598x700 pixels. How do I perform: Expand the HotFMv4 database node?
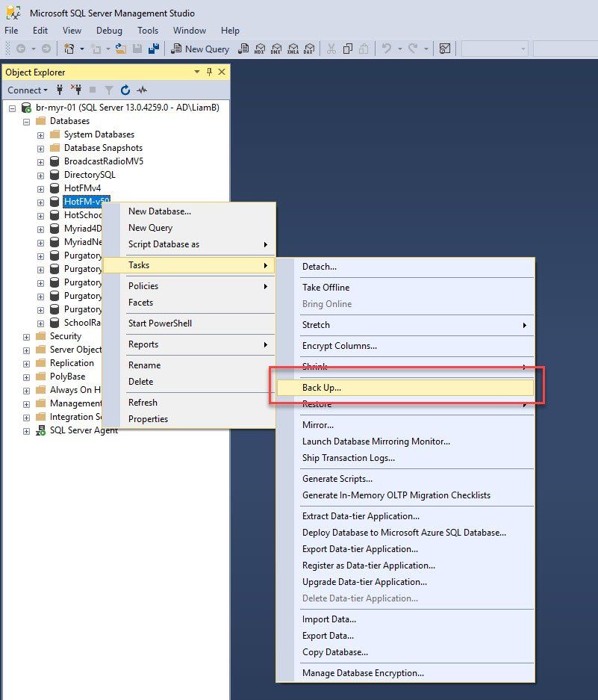click(40, 189)
